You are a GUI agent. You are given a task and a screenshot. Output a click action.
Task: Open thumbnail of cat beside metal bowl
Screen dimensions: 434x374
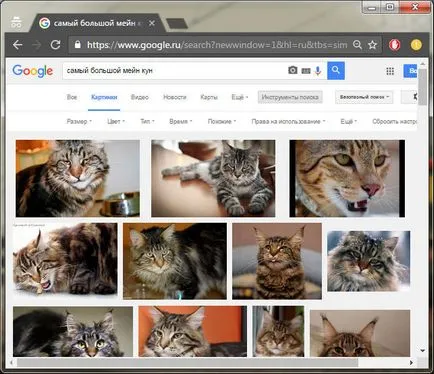(78, 178)
